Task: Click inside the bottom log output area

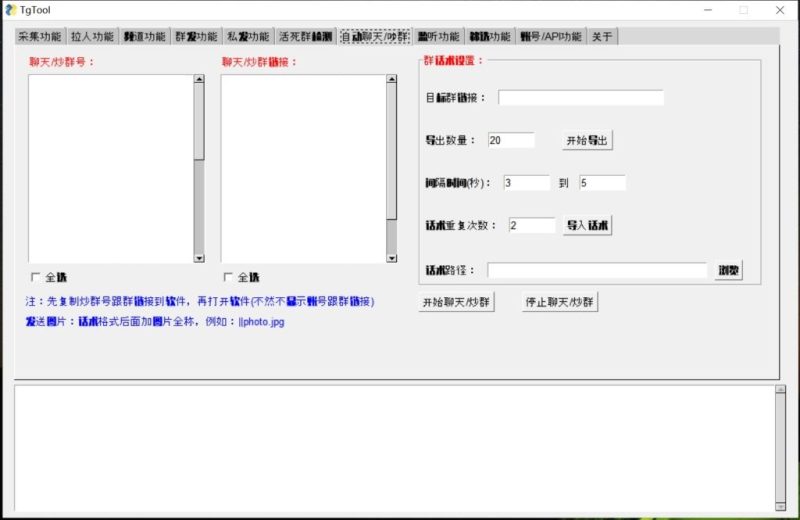Action: (x=394, y=448)
